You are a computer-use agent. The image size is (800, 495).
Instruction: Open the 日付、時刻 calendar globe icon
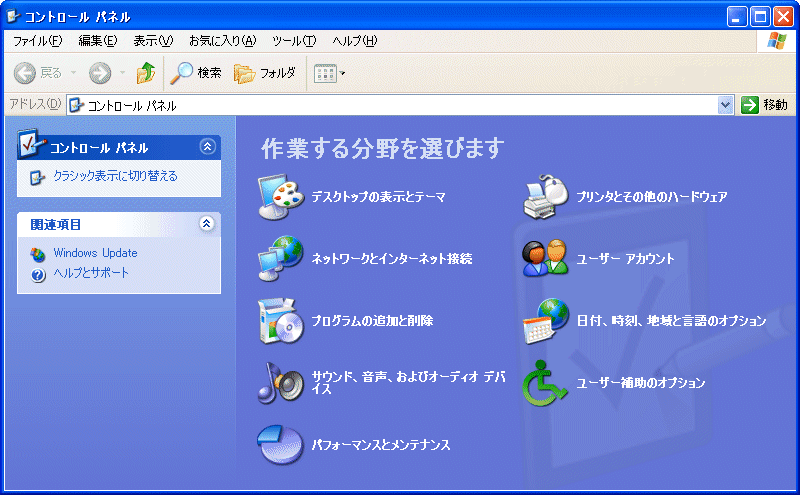click(x=546, y=321)
